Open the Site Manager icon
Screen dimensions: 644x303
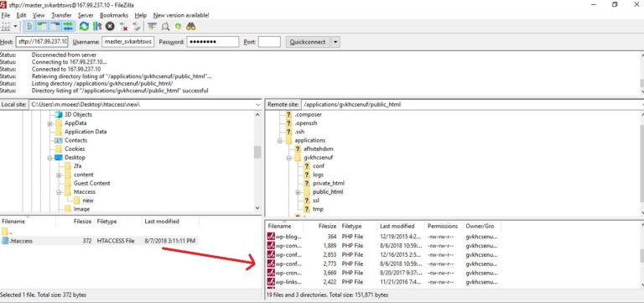tap(6, 26)
